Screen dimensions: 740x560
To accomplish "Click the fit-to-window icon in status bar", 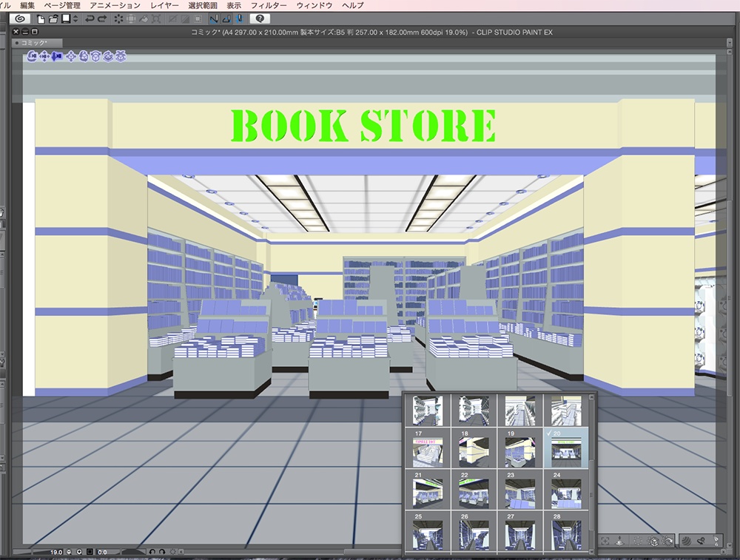I will (x=90, y=552).
